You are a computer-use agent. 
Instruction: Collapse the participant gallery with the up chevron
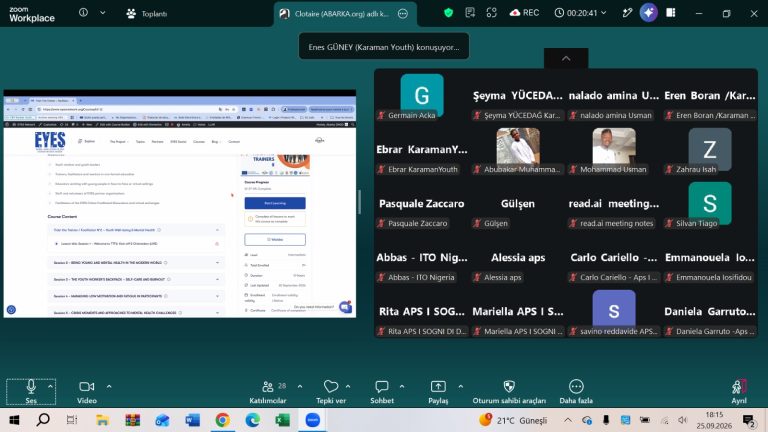(x=566, y=58)
